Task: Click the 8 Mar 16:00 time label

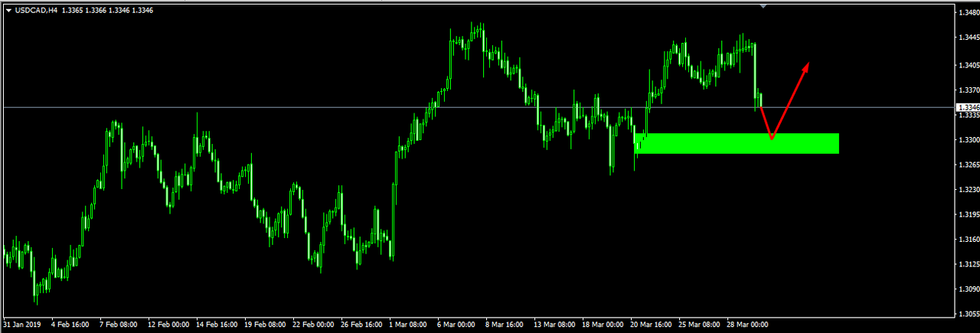Action: click(505, 325)
